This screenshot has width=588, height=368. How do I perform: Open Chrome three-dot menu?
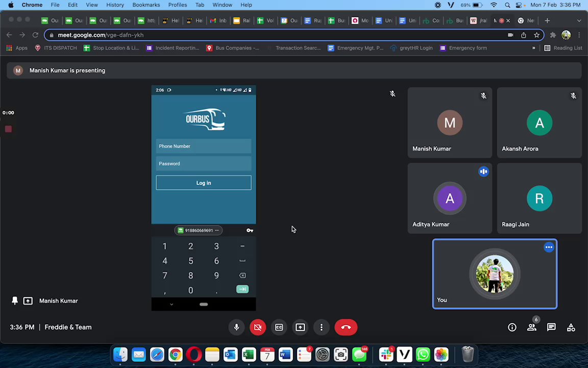click(579, 35)
